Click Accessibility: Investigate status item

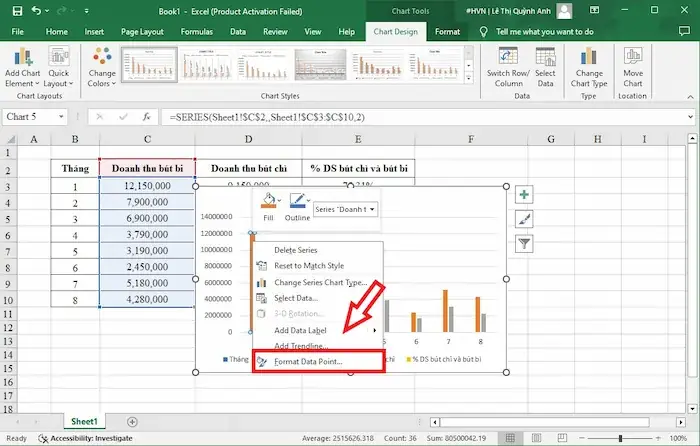86,438
